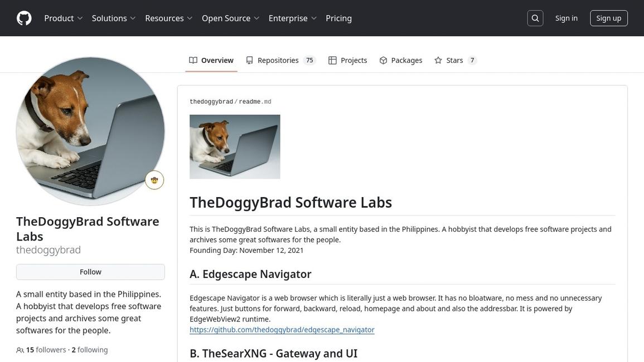
Task: Click the GitHub Octocat logo
Action: [24, 18]
